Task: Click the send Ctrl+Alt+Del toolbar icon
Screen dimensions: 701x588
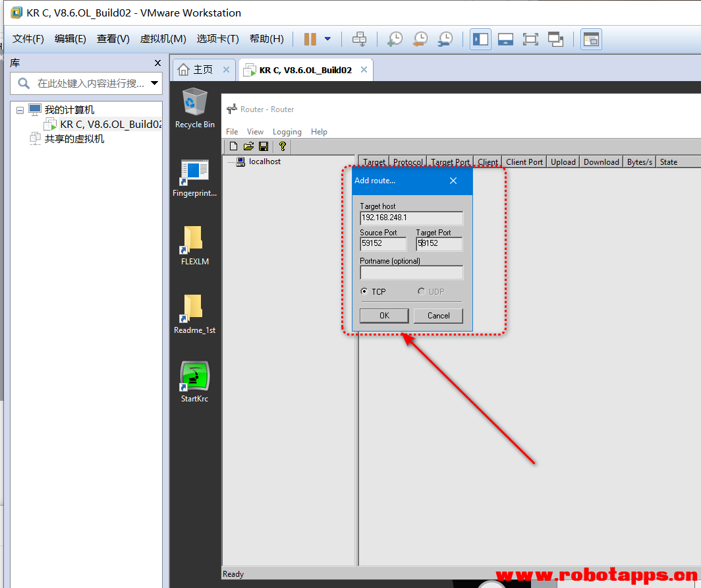Action: 359,40
